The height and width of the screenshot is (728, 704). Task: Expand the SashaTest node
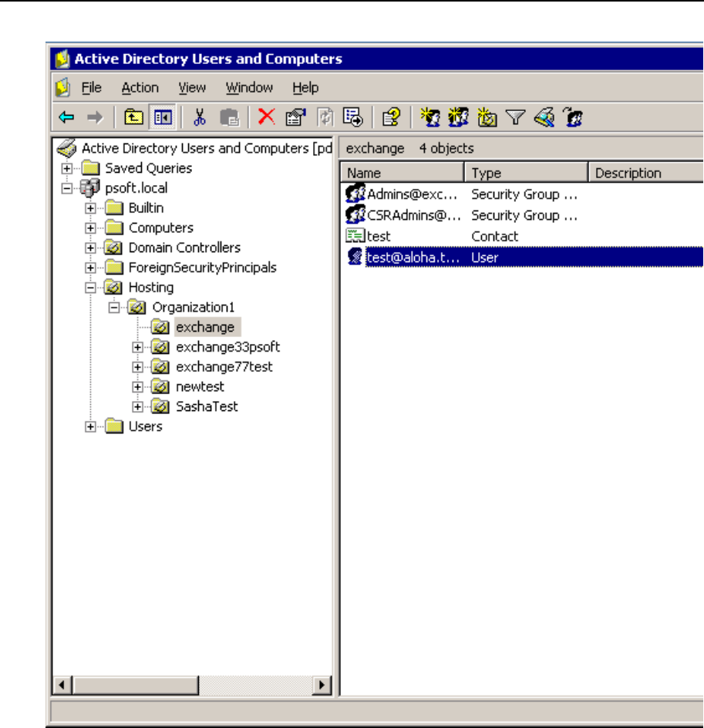click(x=137, y=406)
